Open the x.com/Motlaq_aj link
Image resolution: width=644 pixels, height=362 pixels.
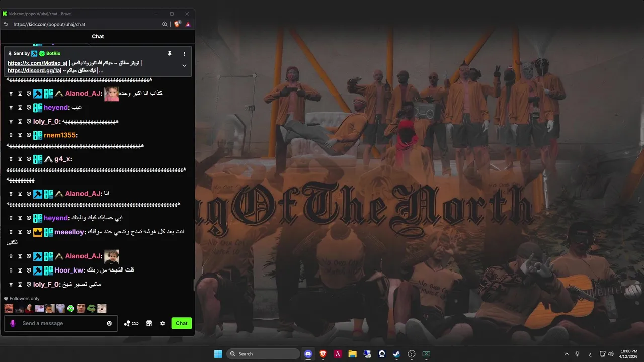coord(37,63)
